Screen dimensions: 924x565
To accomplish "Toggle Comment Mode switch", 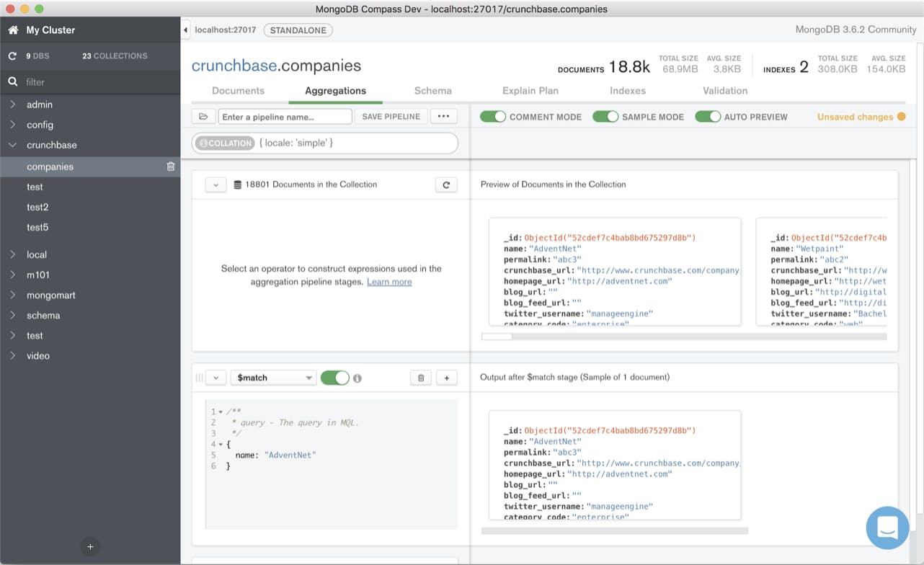I will click(493, 117).
